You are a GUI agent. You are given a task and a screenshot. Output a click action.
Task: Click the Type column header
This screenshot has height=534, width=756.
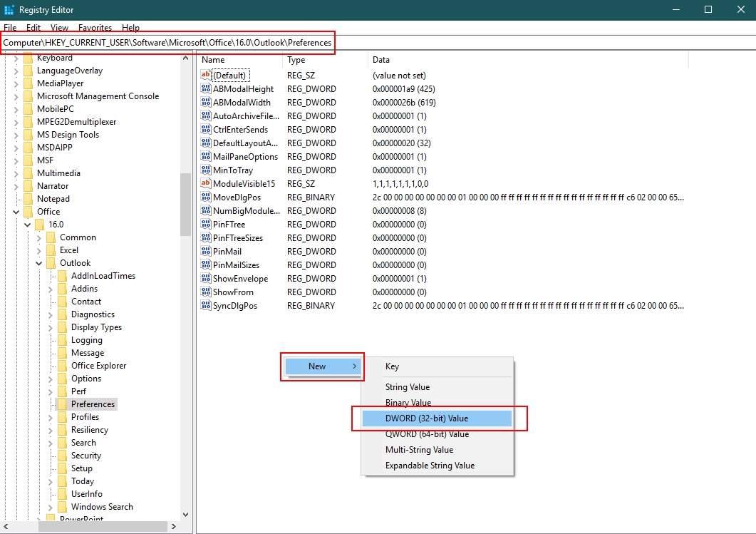[296, 60]
